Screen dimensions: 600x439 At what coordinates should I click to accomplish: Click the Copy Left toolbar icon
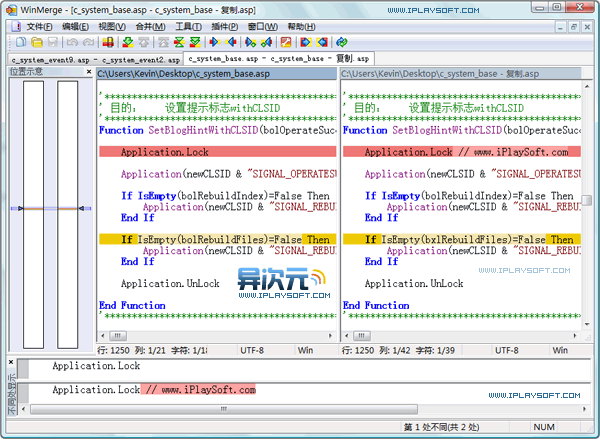coord(231,42)
